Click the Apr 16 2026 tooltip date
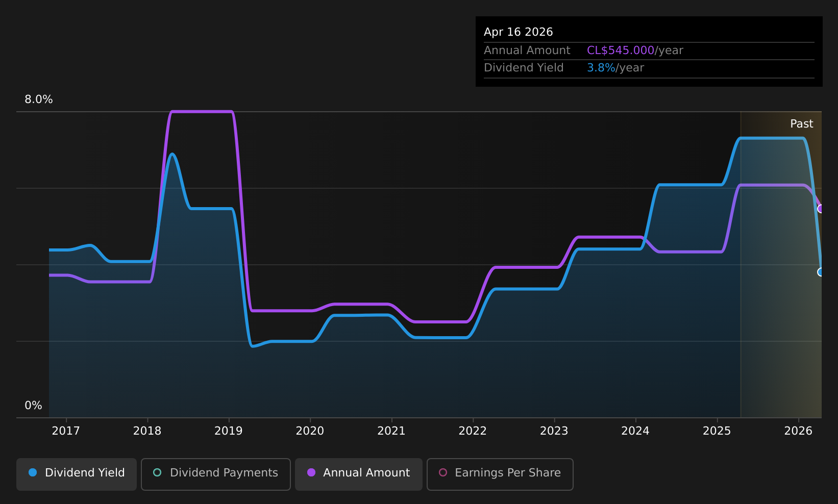Viewport: 838px width, 504px height. [519, 32]
